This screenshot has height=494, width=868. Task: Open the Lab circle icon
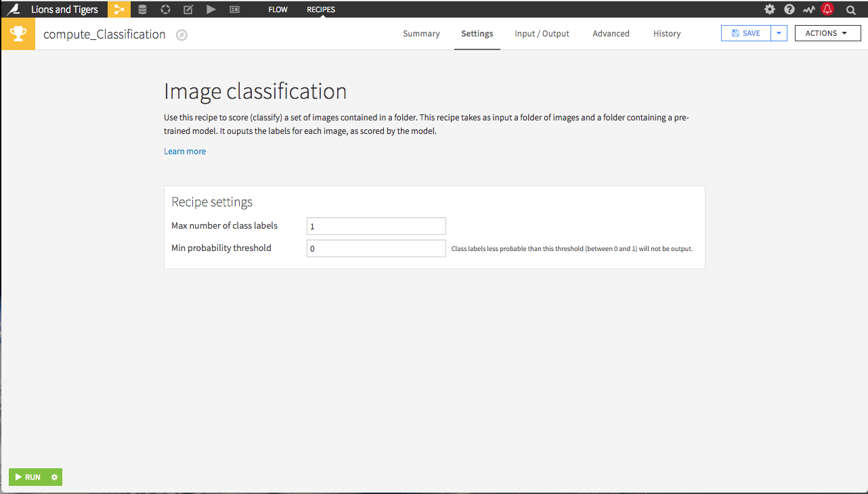click(x=165, y=9)
